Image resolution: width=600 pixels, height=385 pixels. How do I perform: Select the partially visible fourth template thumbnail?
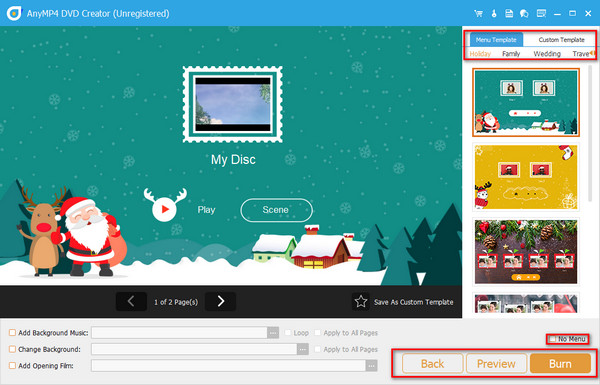click(526, 303)
